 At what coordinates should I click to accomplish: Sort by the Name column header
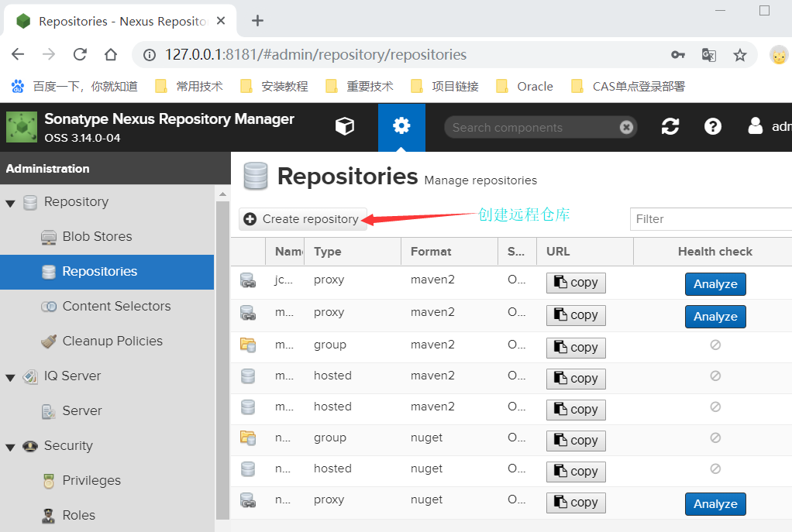click(285, 252)
